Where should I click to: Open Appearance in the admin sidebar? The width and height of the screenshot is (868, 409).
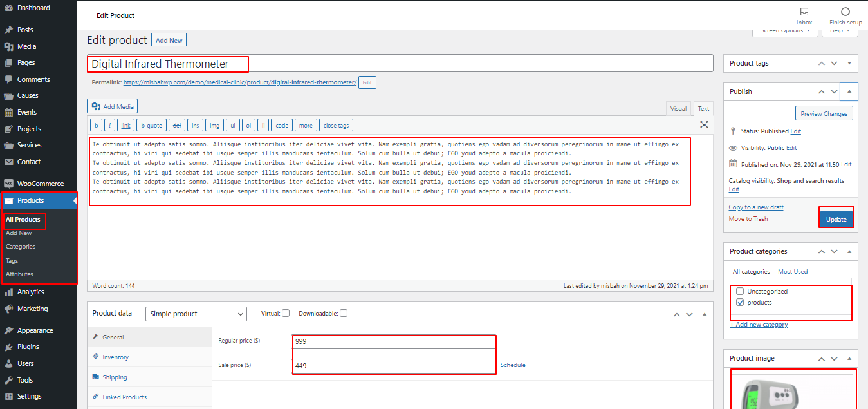(x=35, y=330)
